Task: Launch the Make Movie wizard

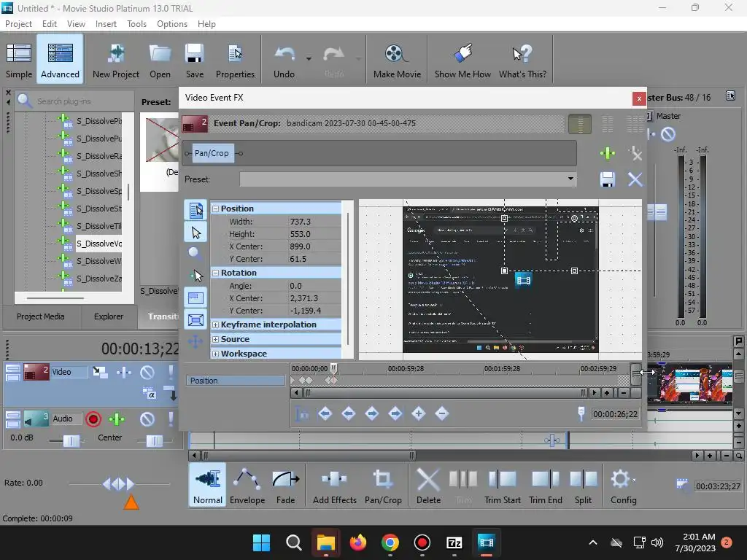Action: coord(397,61)
